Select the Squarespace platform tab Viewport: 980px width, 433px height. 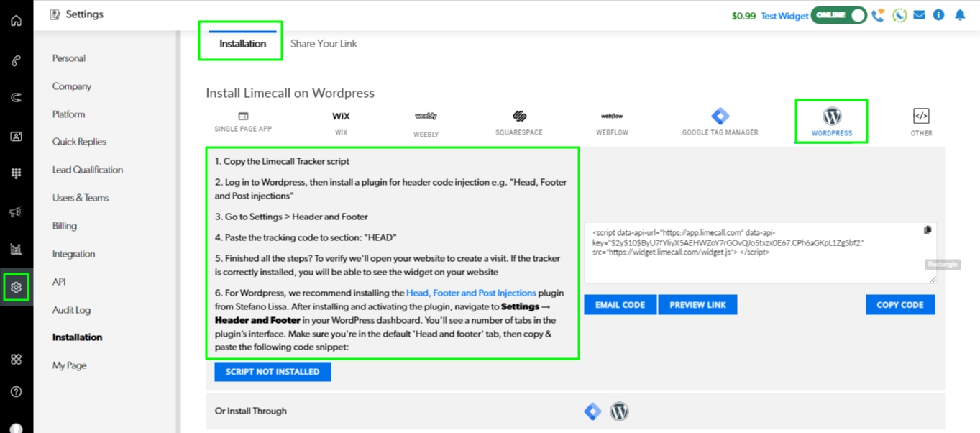click(518, 122)
